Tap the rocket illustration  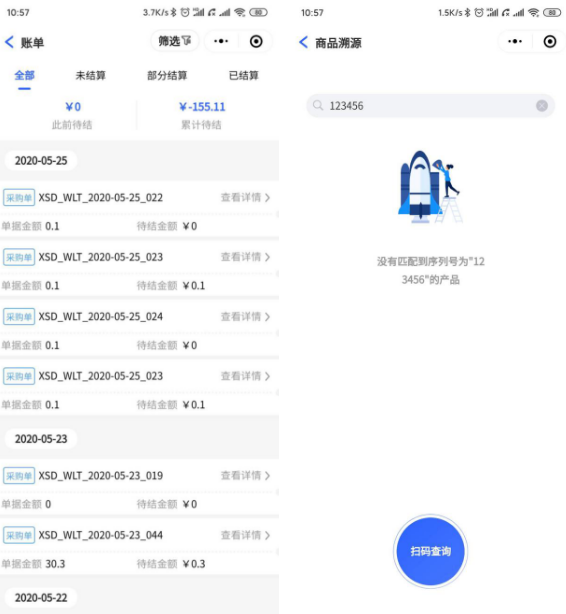click(430, 187)
